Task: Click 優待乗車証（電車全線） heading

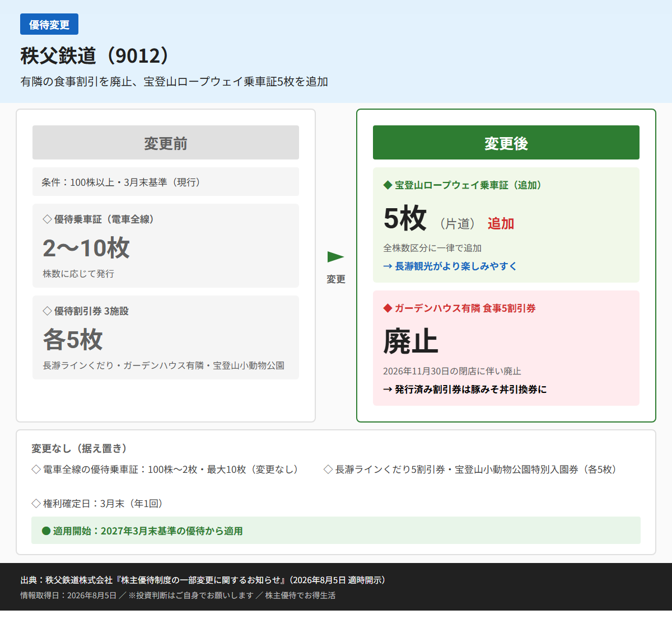Action: point(99,219)
